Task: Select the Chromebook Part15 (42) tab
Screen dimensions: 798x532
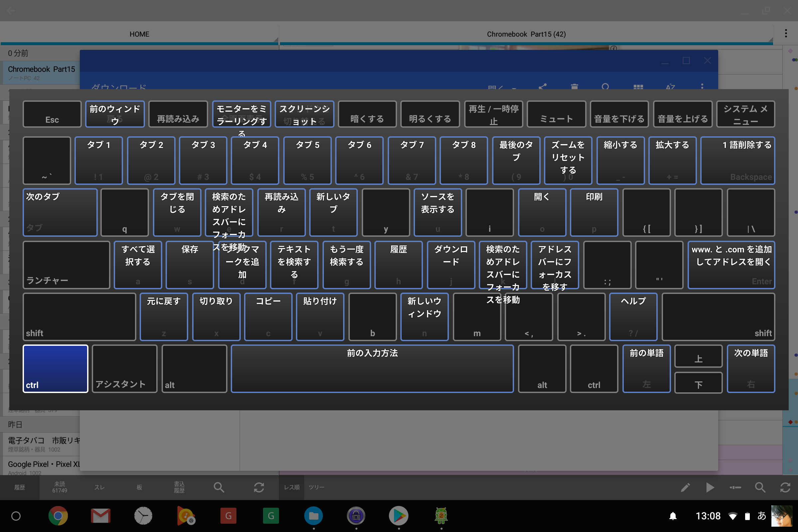Action: point(526,34)
